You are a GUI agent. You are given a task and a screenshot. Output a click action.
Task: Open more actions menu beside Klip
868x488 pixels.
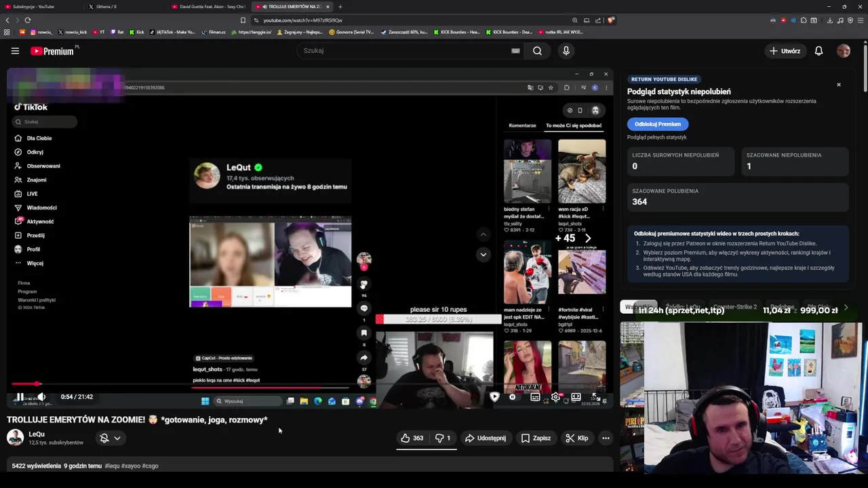click(606, 438)
